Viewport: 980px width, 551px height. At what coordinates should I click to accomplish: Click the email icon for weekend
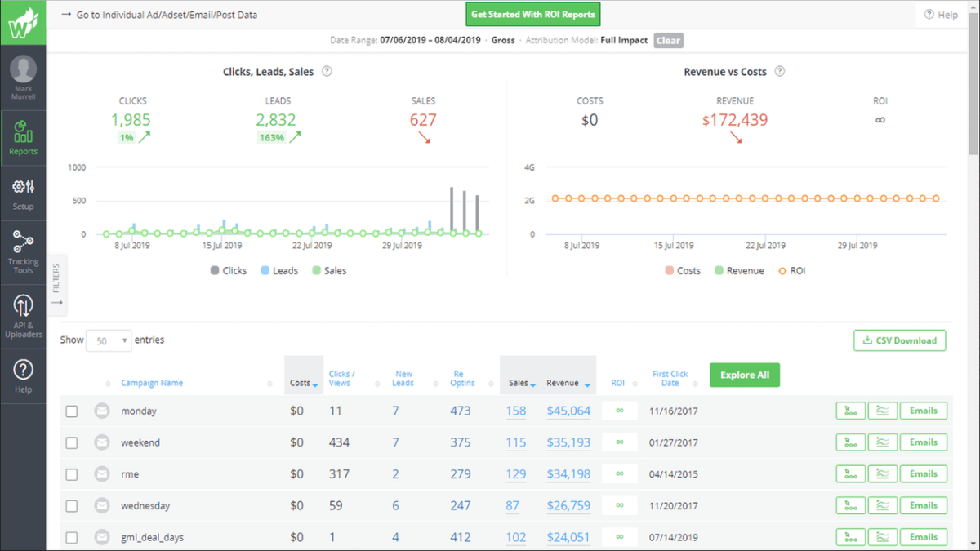tap(102, 442)
